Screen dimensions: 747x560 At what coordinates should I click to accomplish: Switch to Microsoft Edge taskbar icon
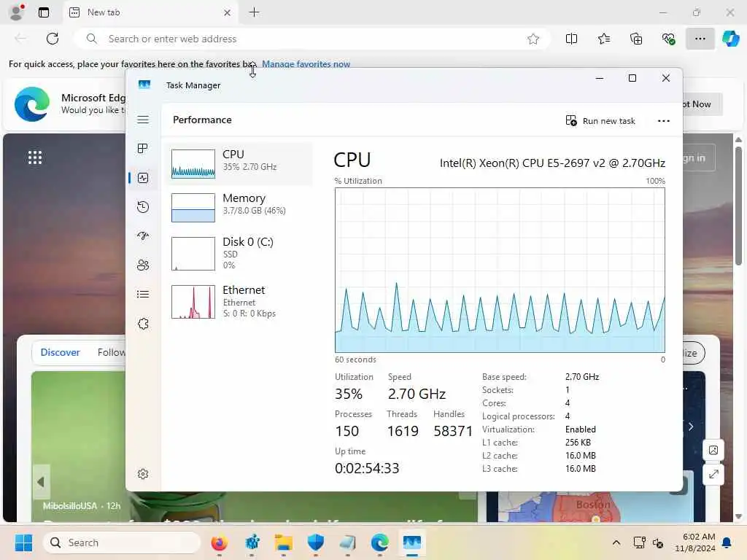(x=379, y=542)
